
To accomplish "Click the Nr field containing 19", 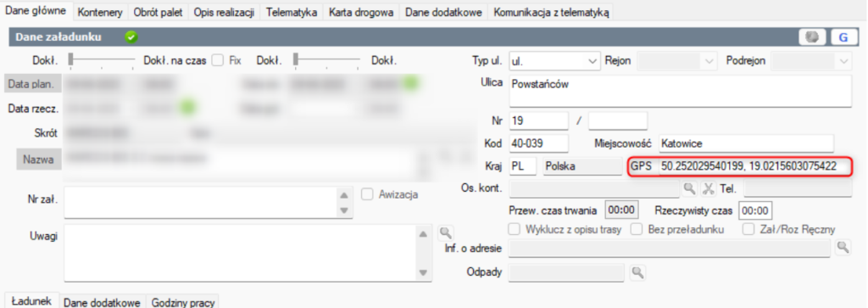I will pos(538,120).
